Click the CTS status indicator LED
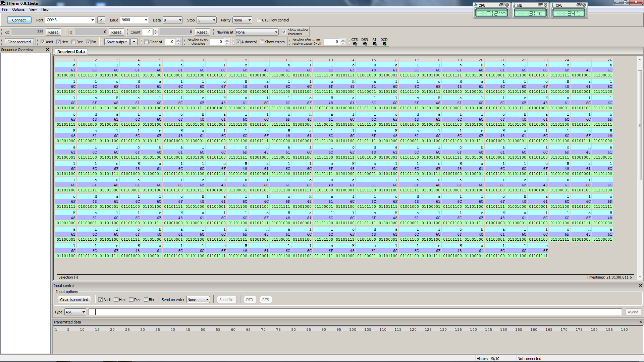 pos(355,44)
